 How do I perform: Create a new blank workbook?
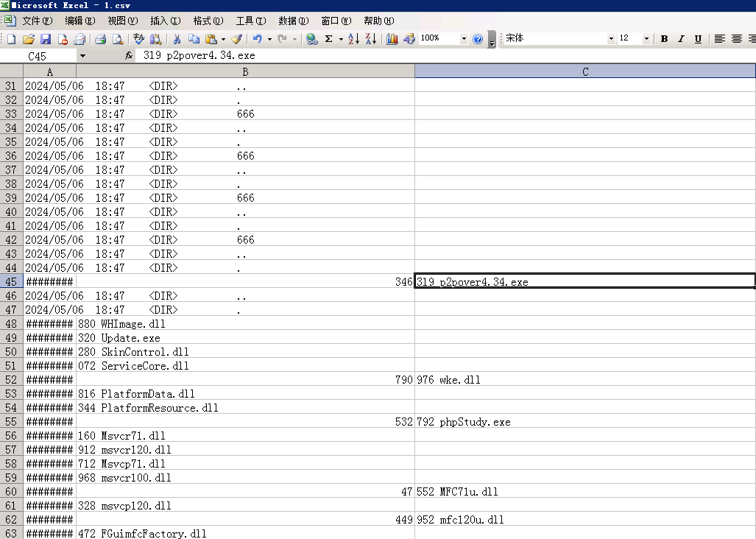point(11,39)
